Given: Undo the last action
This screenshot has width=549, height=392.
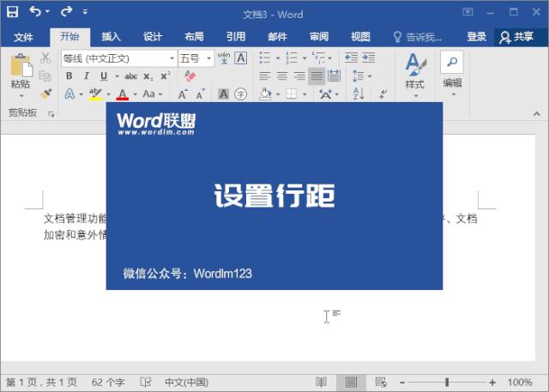Looking at the screenshot, I should tap(35, 11).
